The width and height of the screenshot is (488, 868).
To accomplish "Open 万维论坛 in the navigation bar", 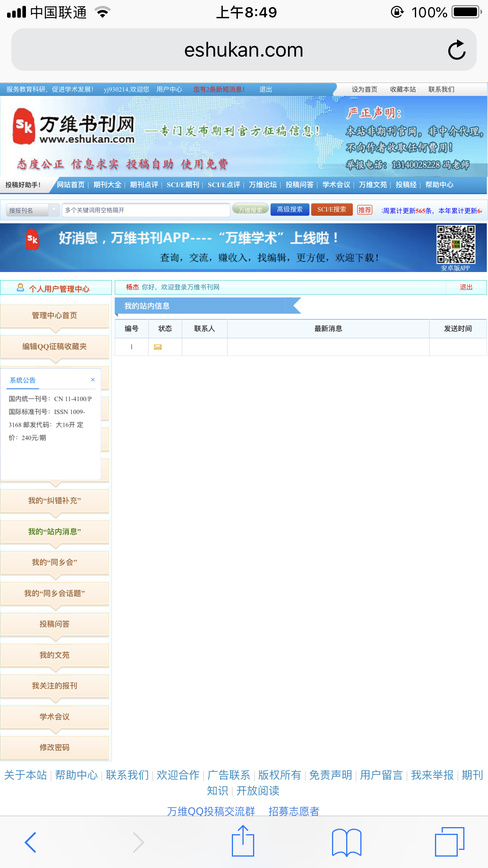I will [262, 185].
